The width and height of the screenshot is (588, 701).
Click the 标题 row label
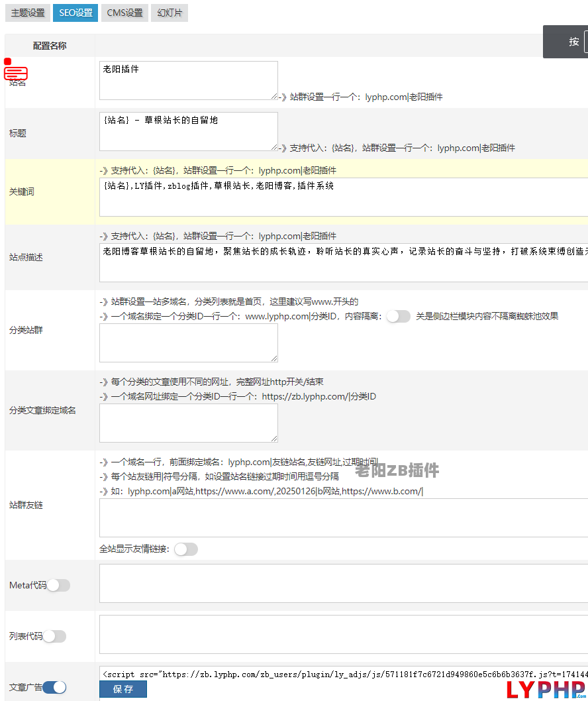pos(18,133)
